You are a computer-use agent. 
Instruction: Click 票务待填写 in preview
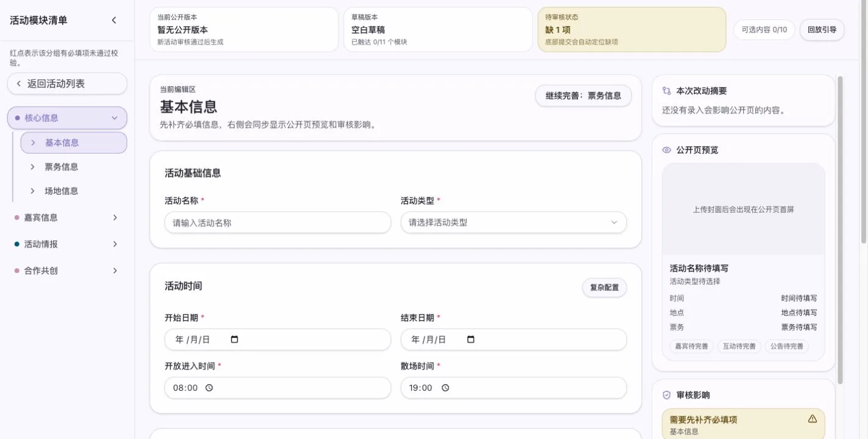[x=799, y=327]
